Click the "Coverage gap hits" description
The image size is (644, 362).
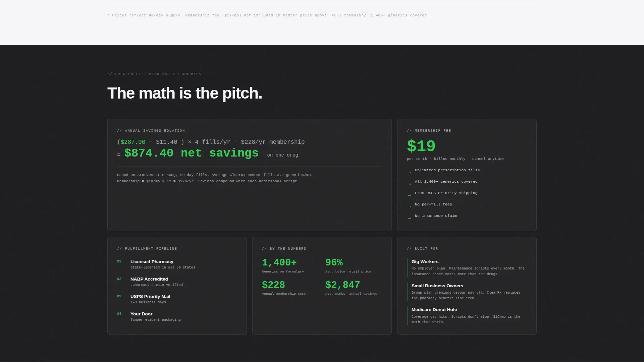coord(466,319)
